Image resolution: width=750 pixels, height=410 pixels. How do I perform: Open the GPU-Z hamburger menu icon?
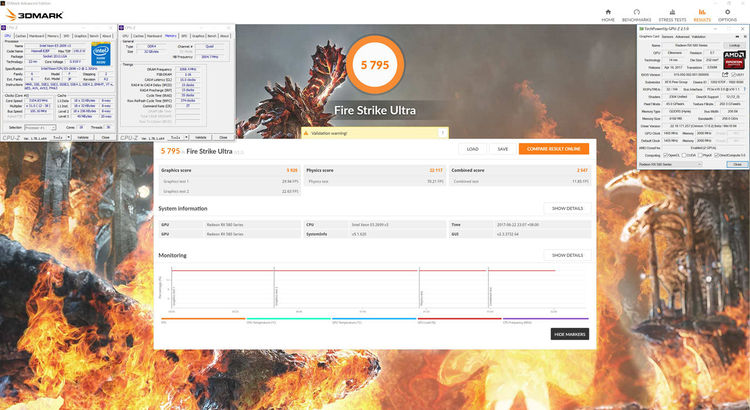[x=743, y=36]
